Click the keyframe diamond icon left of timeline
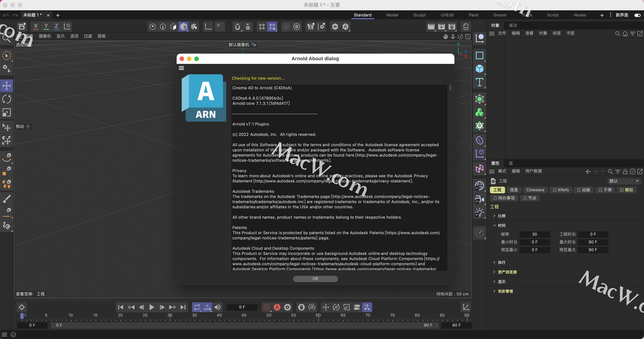This screenshot has width=644, height=339. [21, 307]
